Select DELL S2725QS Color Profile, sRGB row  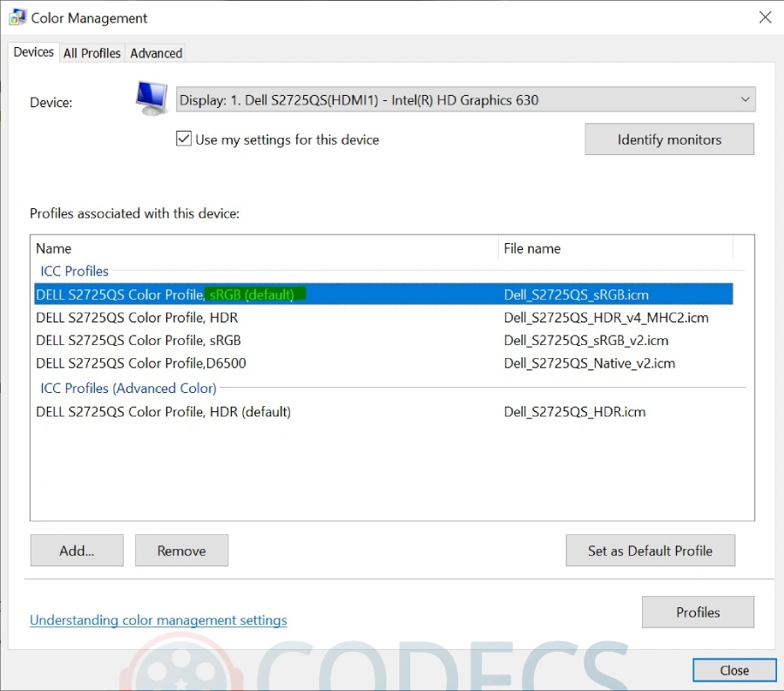(383, 340)
